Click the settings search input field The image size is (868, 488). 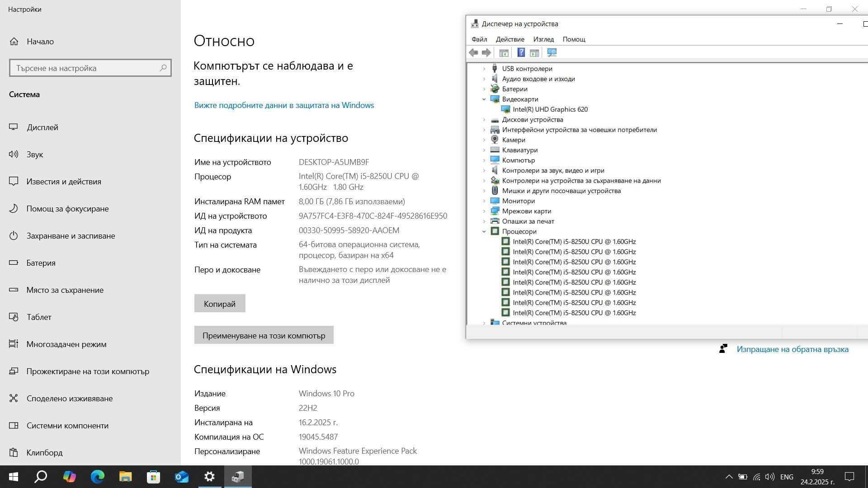pyautogui.click(x=90, y=68)
